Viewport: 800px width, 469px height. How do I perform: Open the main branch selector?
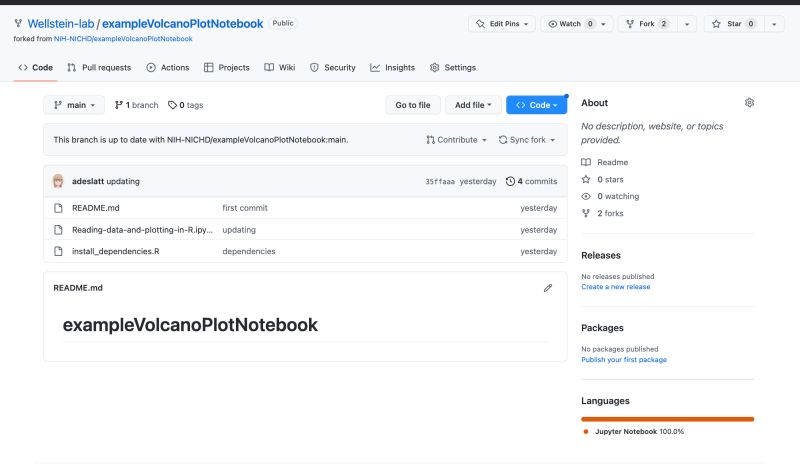point(74,105)
